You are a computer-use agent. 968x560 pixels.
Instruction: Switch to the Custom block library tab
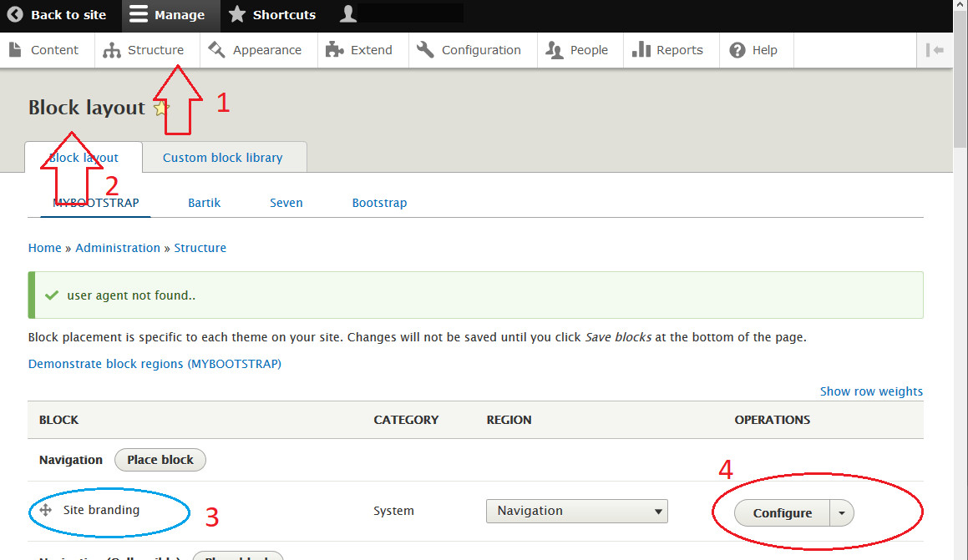224,157
